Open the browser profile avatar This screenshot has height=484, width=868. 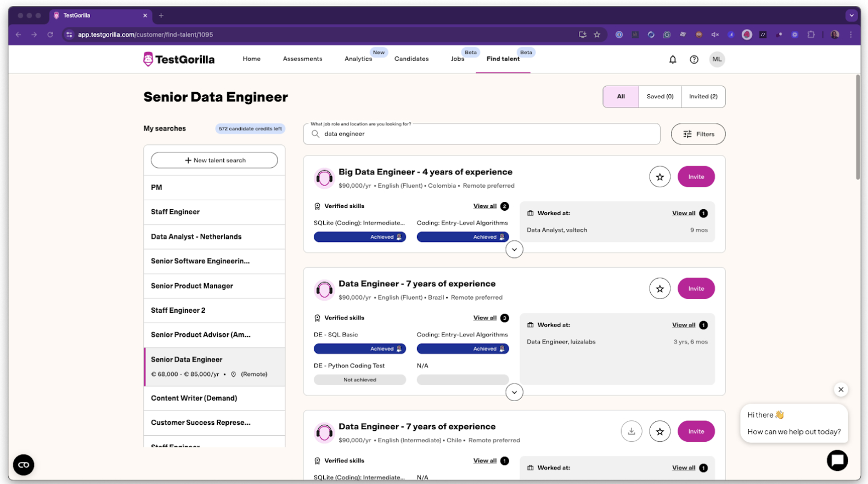click(835, 35)
